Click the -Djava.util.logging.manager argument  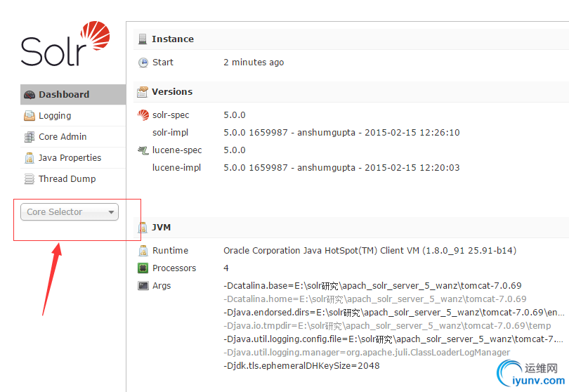coord(367,353)
